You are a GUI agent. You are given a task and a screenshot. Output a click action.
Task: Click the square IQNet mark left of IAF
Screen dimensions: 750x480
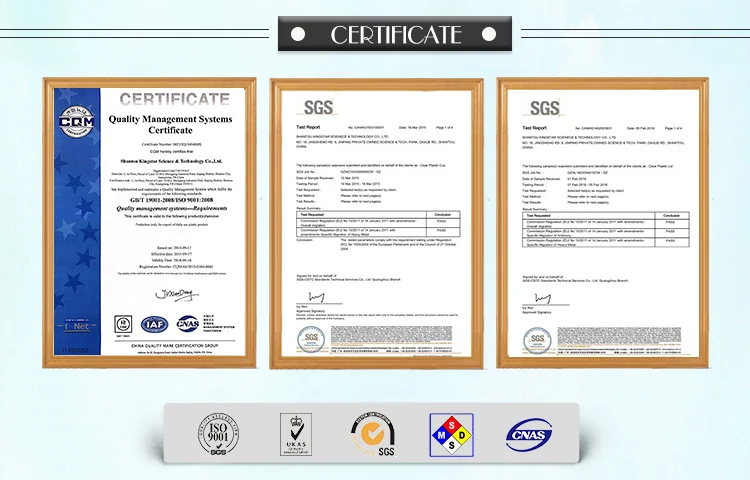123,324
